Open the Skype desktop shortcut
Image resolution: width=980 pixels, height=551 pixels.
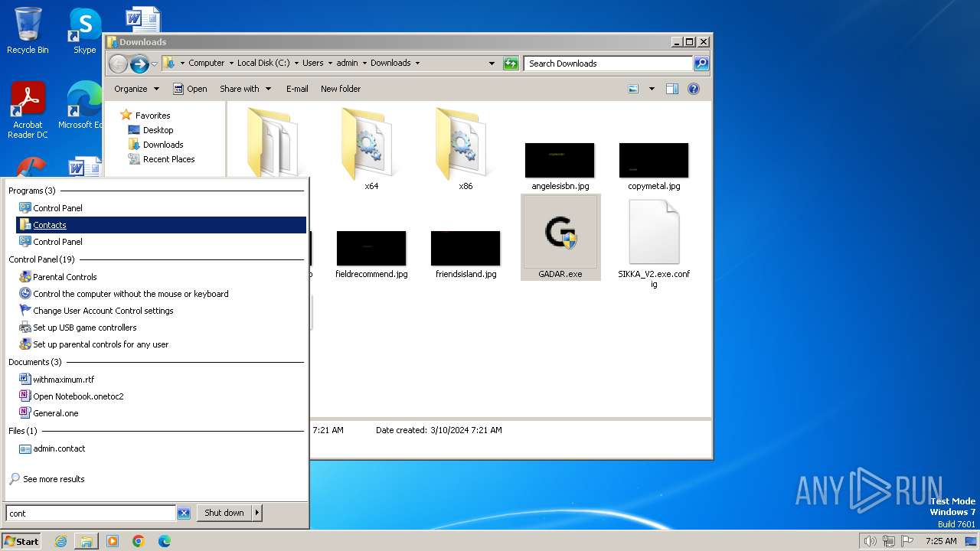tap(85, 31)
